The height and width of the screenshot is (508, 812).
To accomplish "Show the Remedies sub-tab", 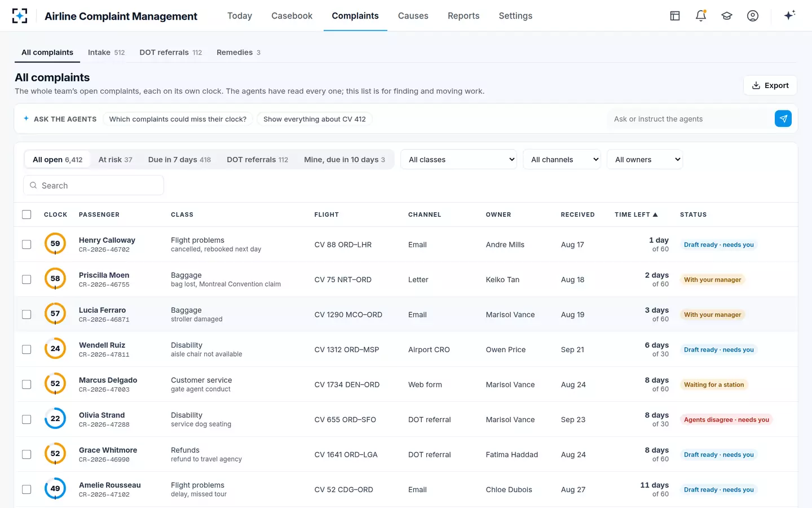I will 239,52.
